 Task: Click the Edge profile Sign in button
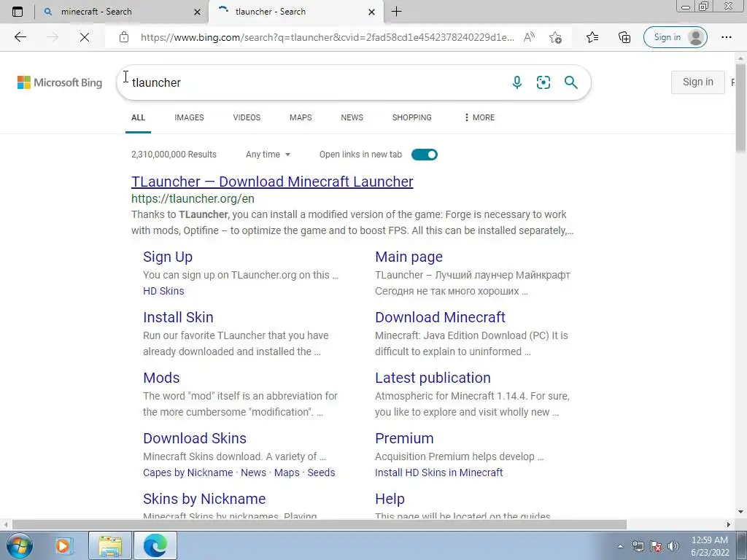[675, 37]
